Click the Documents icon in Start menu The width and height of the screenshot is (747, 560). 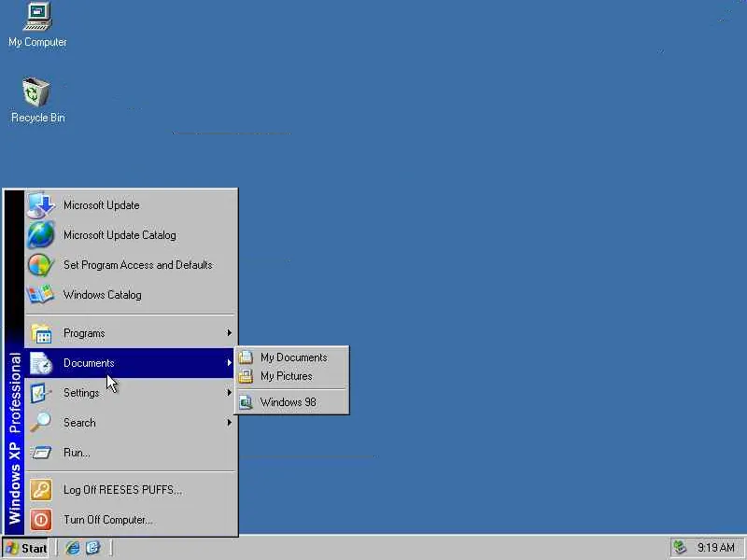(41, 363)
